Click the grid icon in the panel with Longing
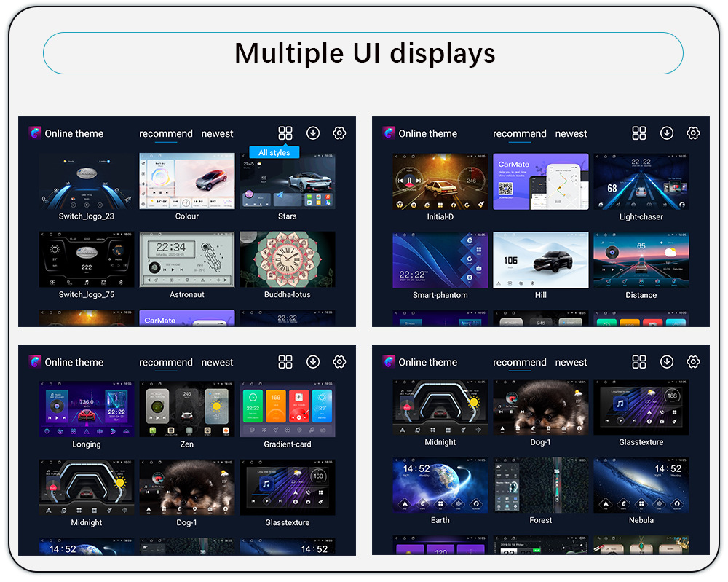The height and width of the screenshot is (582, 728). [285, 362]
